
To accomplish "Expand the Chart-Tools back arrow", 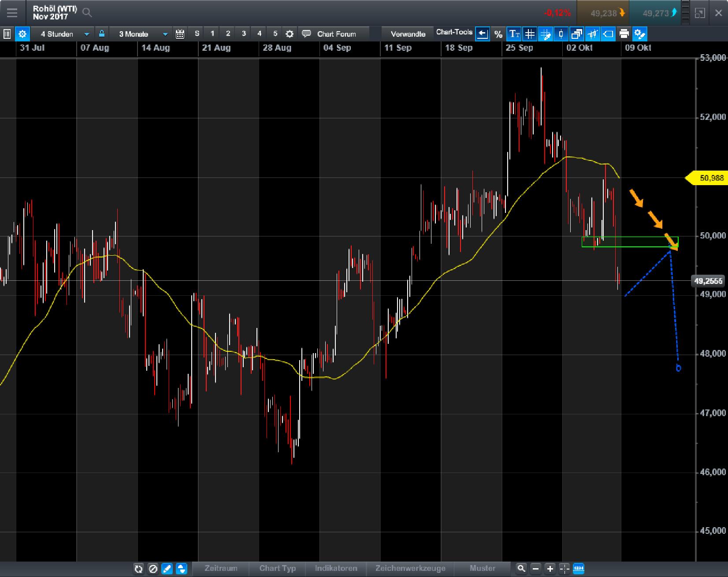I will [483, 34].
